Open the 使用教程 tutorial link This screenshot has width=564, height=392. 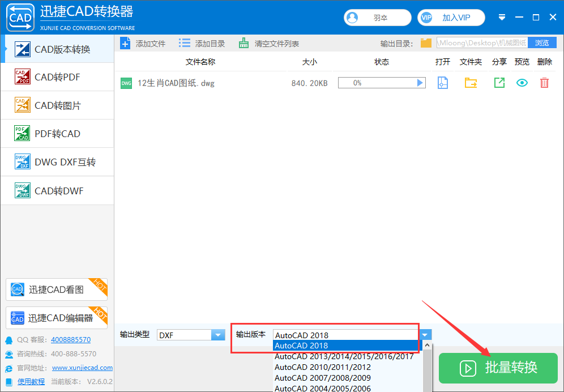click(x=31, y=382)
